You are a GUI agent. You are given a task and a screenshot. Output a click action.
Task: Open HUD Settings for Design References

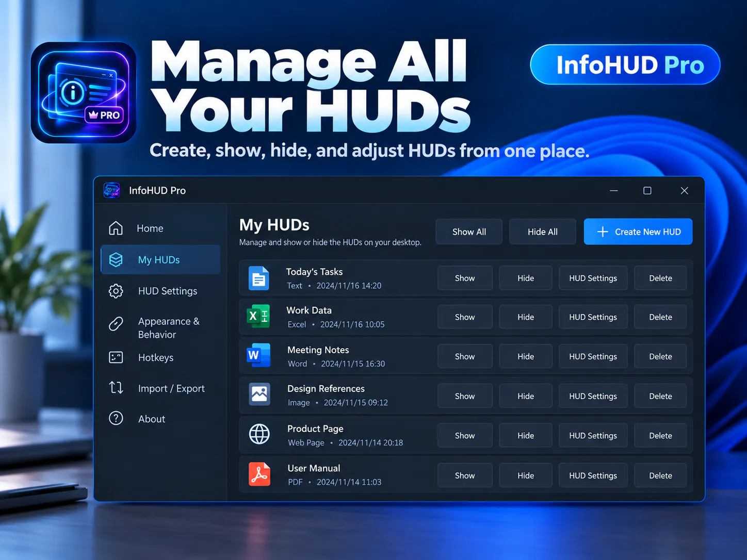(593, 396)
